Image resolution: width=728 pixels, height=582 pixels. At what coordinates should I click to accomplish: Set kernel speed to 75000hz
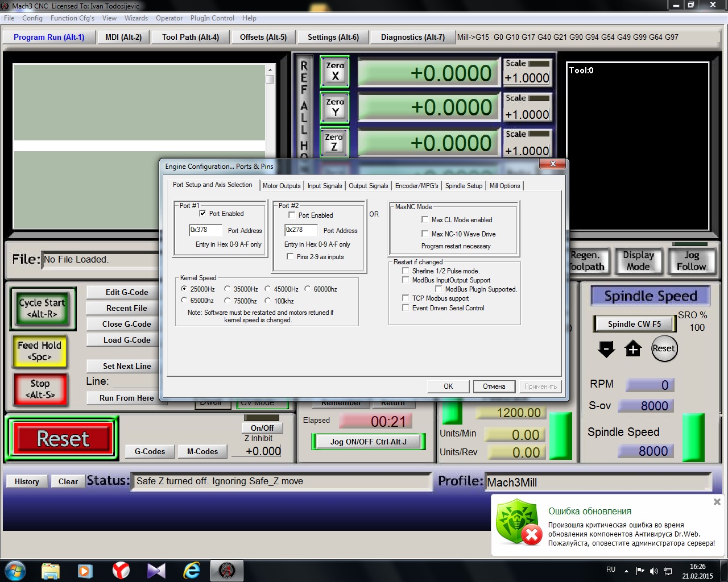[227, 300]
